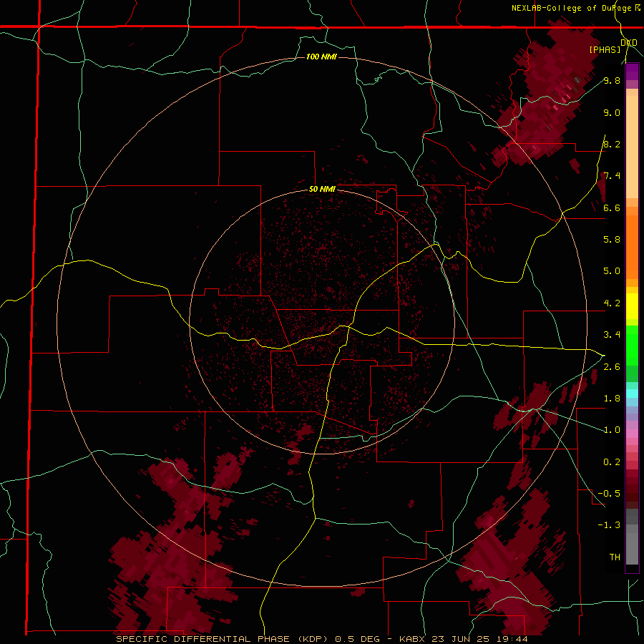Pick the bright green band of the color bar
The width and height of the screenshot is (644, 644).
[x=632, y=345]
